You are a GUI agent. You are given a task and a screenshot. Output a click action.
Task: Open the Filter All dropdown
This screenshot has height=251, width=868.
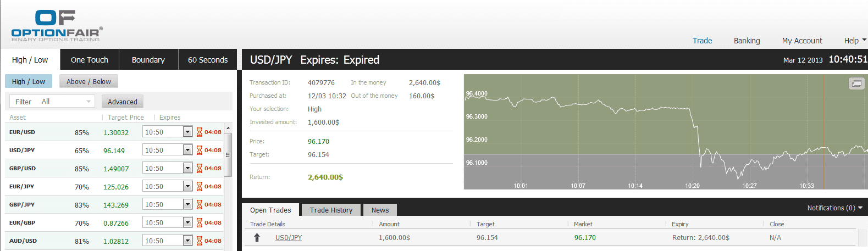[52, 102]
